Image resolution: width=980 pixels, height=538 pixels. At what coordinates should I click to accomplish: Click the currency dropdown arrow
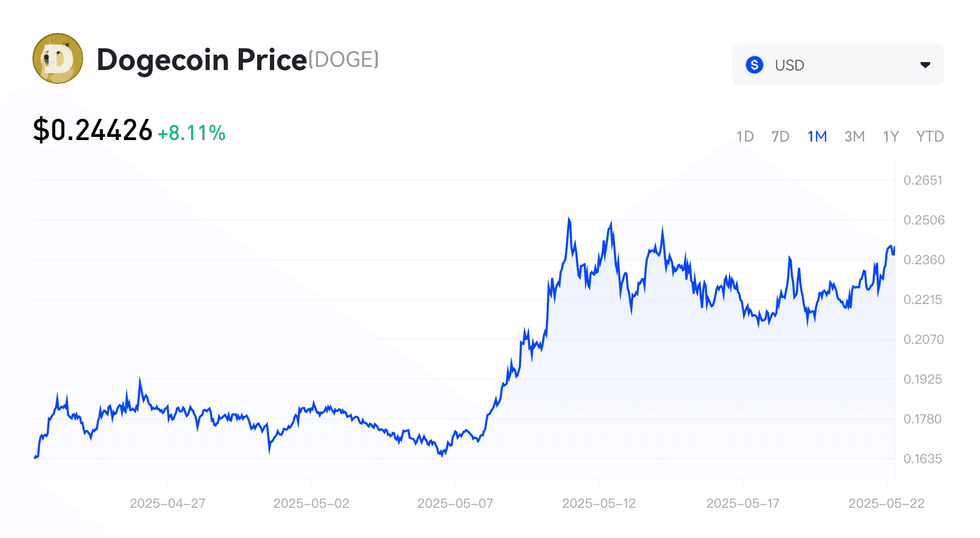click(x=925, y=65)
